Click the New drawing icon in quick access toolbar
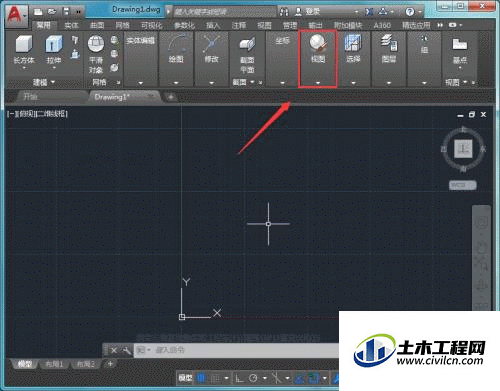The width and height of the screenshot is (500, 391). coord(39,12)
